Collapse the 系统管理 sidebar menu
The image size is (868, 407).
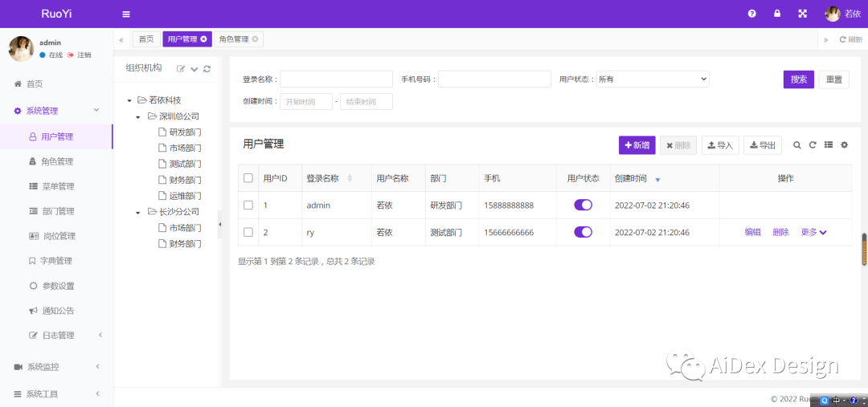56,111
